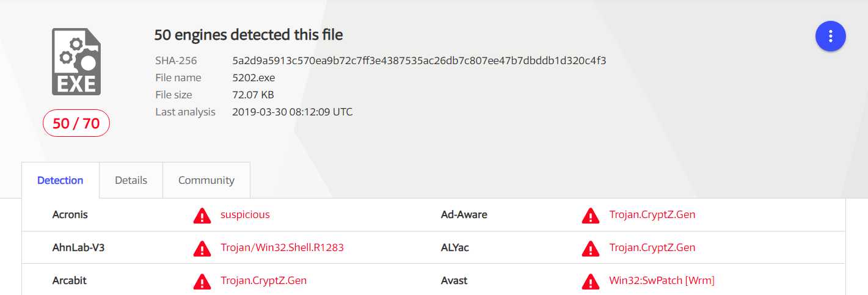Click the warning triangle in Avast row
Viewport: 868px width, 295px height.
[x=591, y=282]
